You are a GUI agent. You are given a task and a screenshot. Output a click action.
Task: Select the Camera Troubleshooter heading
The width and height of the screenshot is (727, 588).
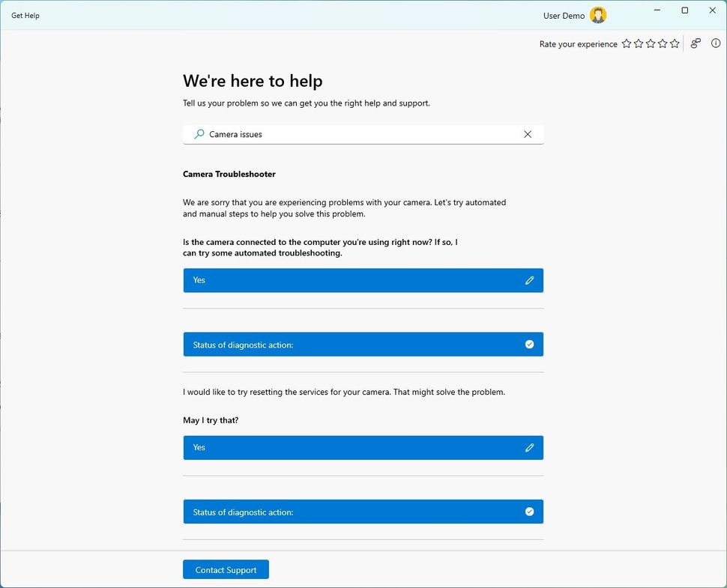[229, 174]
